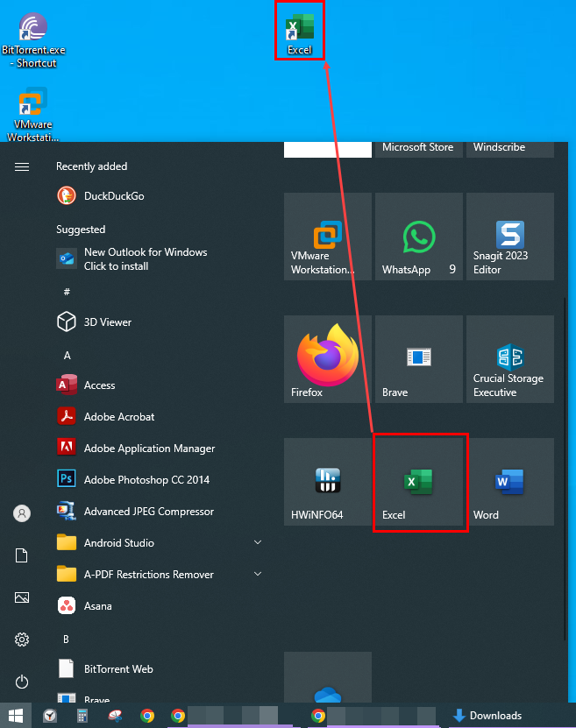576x728 pixels.
Task: Open the Snagit 2023 Editor tile
Action: pyautogui.click(x=510, y=237)
